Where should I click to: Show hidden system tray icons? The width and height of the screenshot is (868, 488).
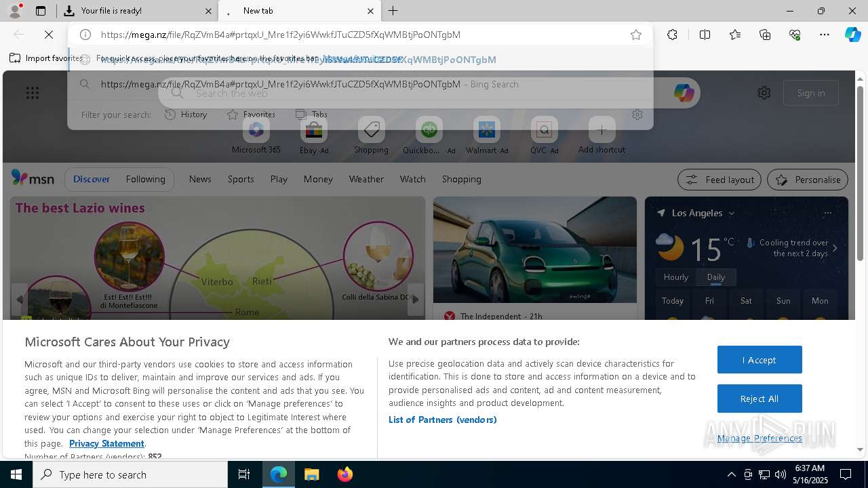tap(731, 474)
